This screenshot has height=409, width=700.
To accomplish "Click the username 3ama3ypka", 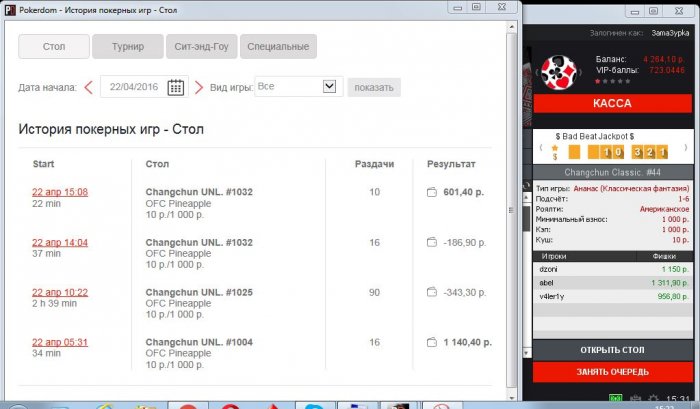I will pos(670,33).
